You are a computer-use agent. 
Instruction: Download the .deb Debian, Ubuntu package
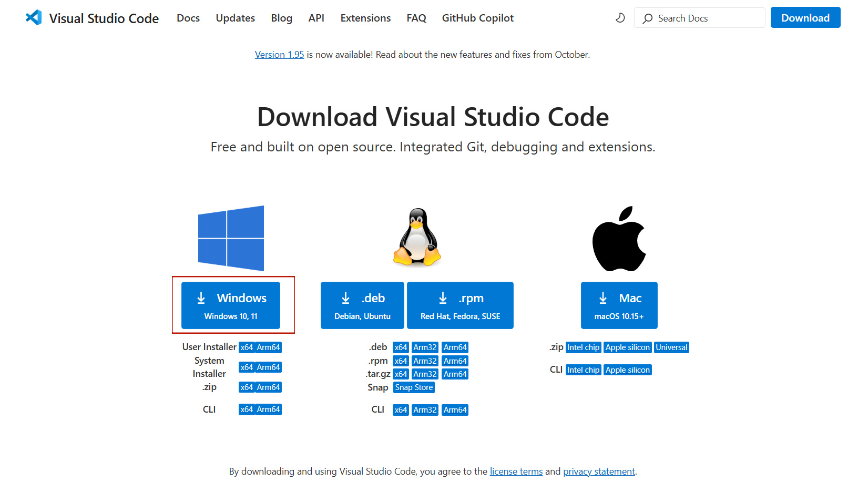coord(362,305)
